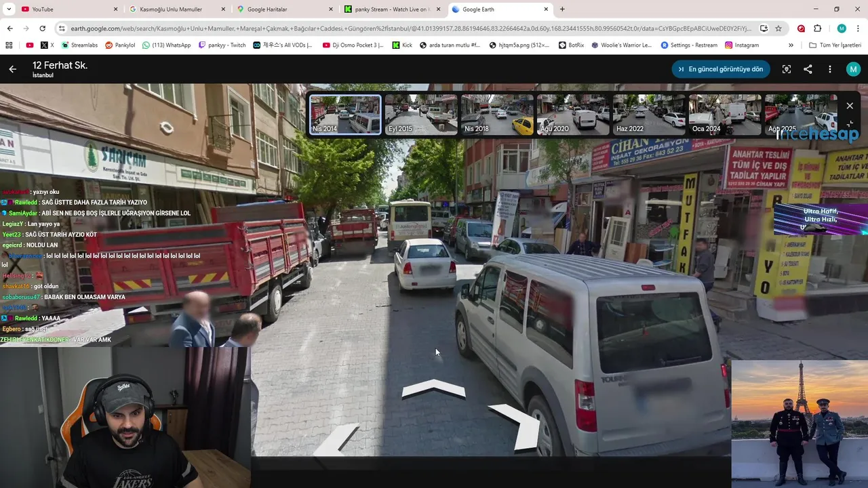Click the 12 Ferhat Sk. title
868x488 pixels.
60,65
